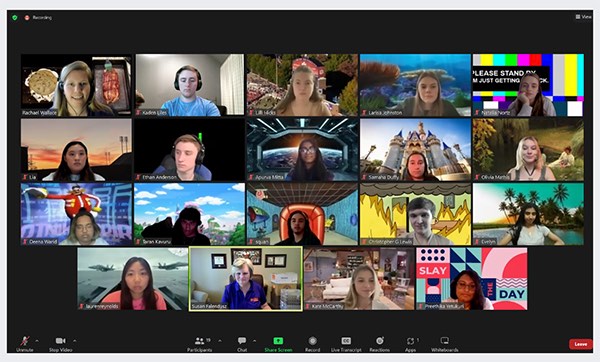This screenshot has width=600, height=362.
Task: Select the stadium-background tile beside Kaden Liles
Action: (x=302, y=85)
